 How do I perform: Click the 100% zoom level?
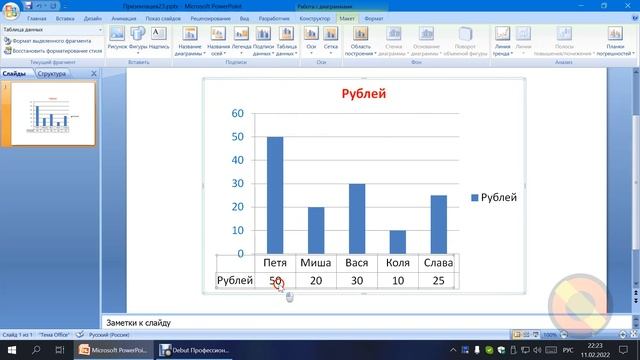click(550, 335)
